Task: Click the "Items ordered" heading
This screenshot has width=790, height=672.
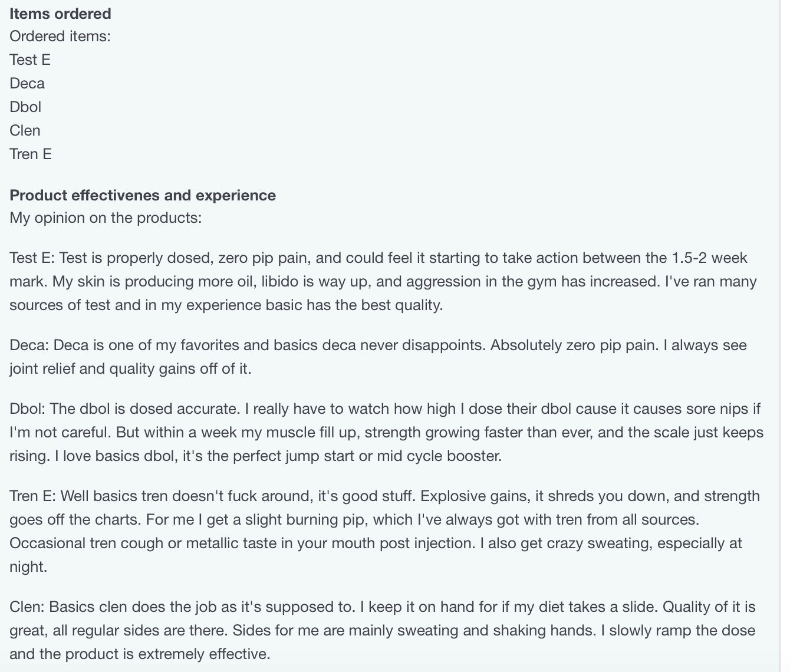Action: (60, 14)
